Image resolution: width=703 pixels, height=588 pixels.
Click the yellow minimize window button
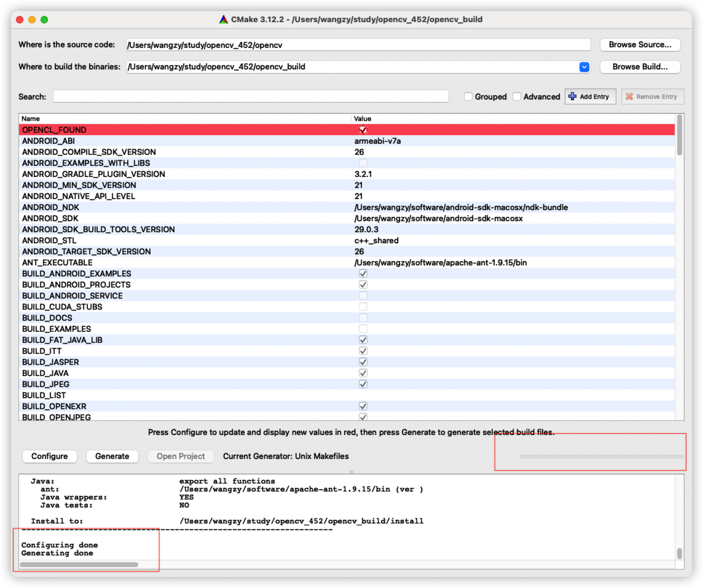click(32, 20)
